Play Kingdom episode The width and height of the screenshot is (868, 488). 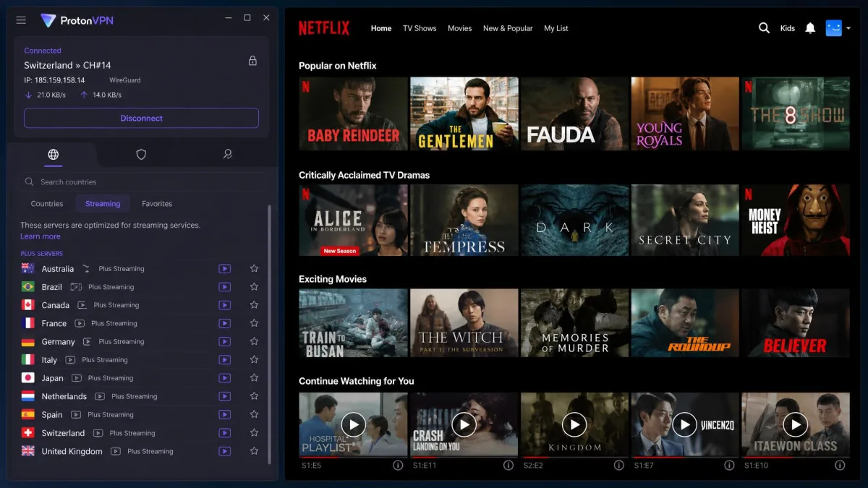[x=574, y=424]
